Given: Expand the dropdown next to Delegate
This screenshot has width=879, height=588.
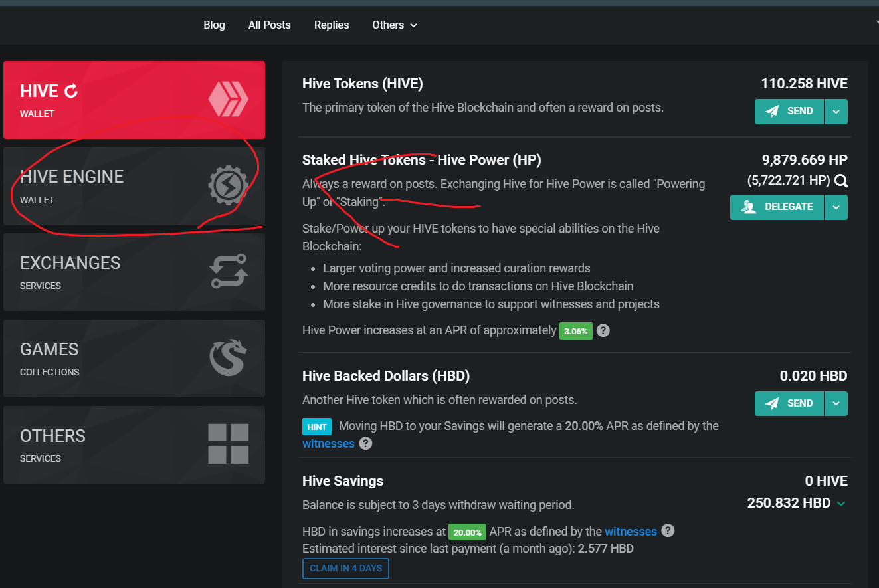Looking at the screenshot, I should pyautogui.click(x=836, y=207).
